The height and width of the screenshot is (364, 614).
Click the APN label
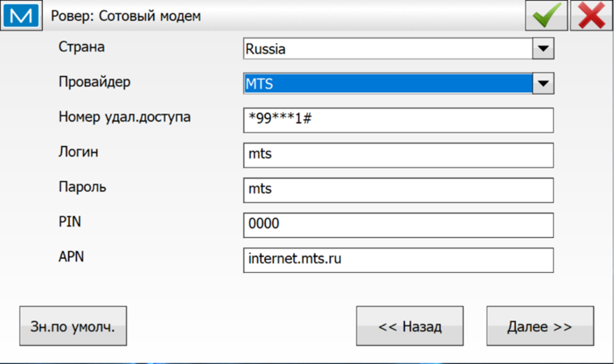click(x=71, y=257)
